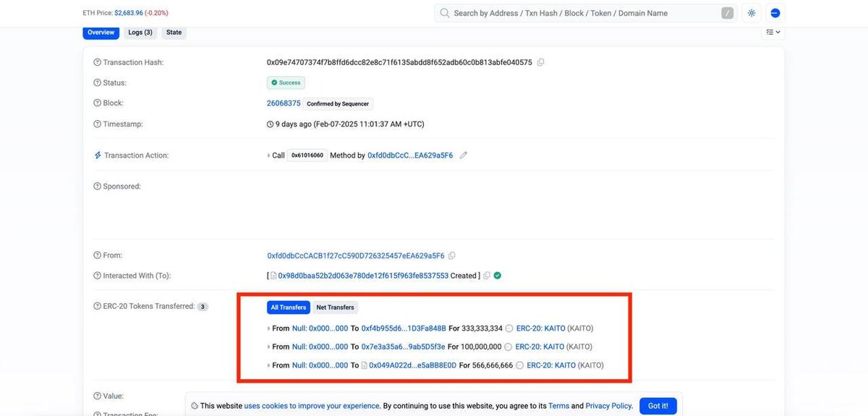Open full From address 0xfd0dbCcCACB1f27c link
Screen dimensions: 868x416
click(x=356, y=255)
